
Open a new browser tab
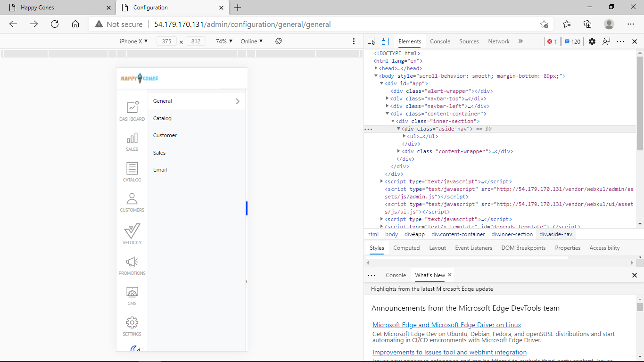(238, 8)
